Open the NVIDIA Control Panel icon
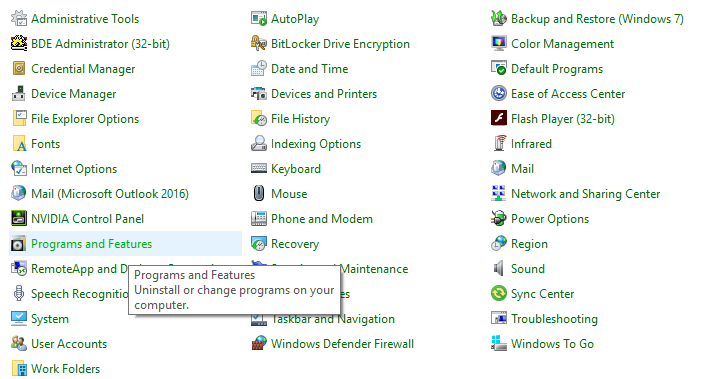 tap(19, 218)
